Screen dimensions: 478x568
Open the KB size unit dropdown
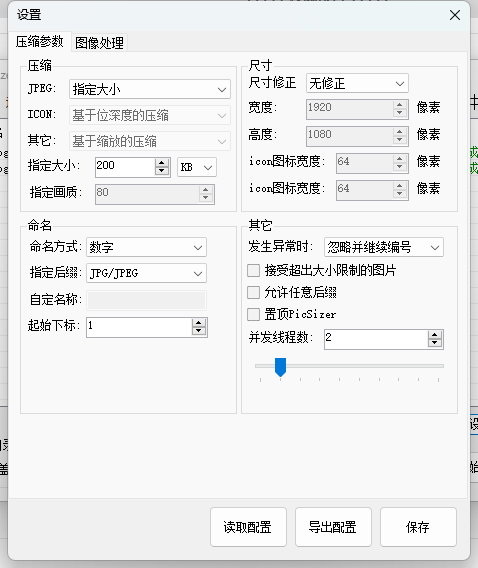pos(197,167)
